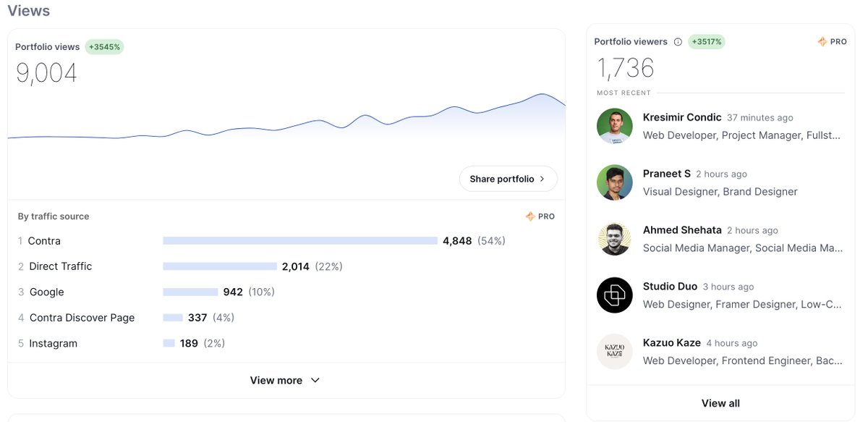Click the Instagram traffic bar
868x422 pixels.
point(169,343)
